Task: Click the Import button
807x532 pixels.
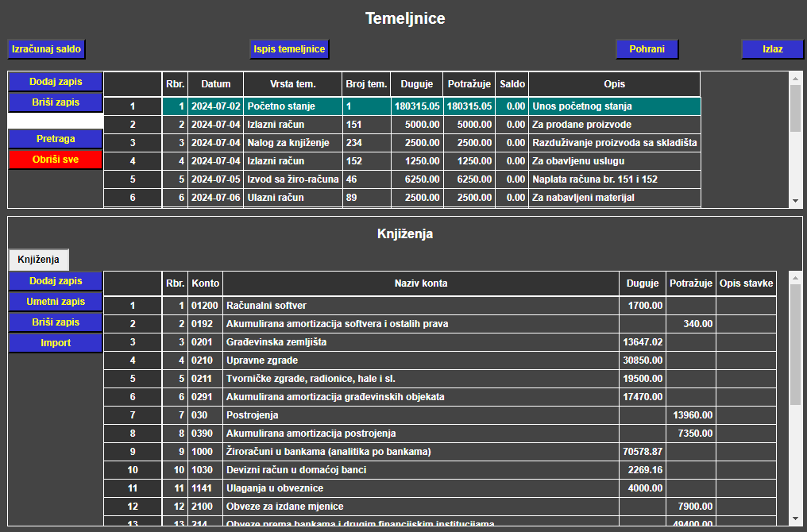Action: point(56,343)
